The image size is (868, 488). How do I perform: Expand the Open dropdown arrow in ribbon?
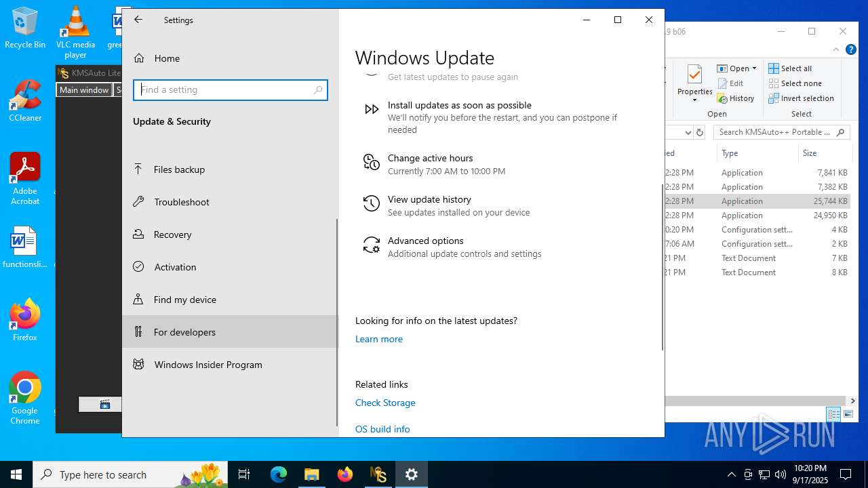pos(754,68)
